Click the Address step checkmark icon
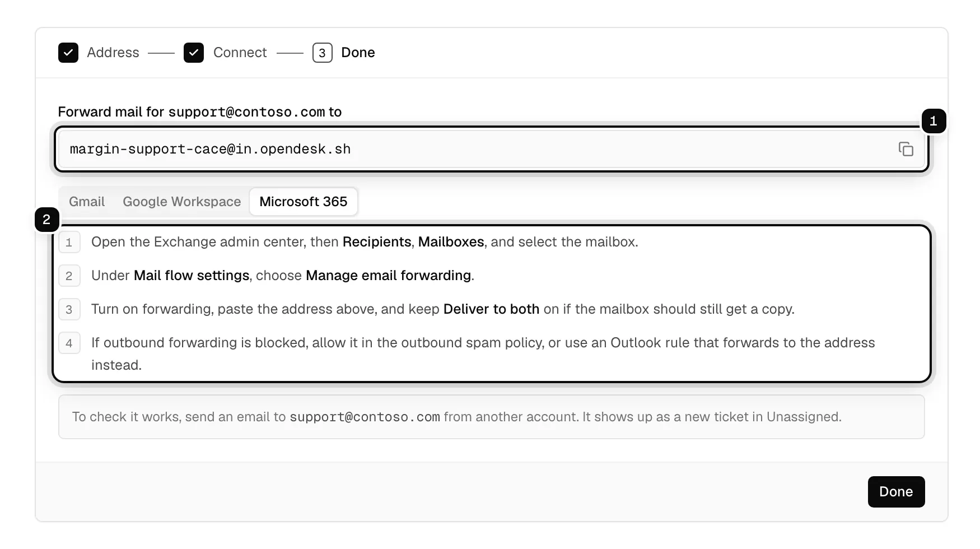Image resolution: width=980 pixels, height=549 pixels. [68, 53]
